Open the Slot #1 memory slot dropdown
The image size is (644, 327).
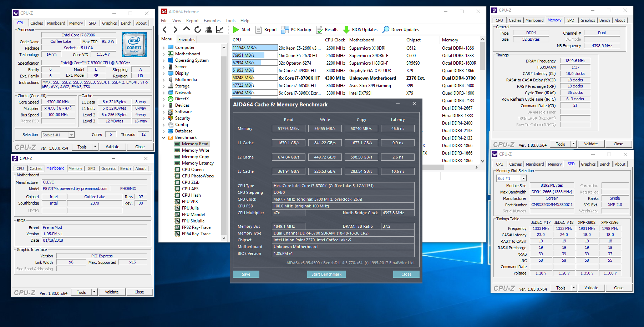tap(523, 178)
